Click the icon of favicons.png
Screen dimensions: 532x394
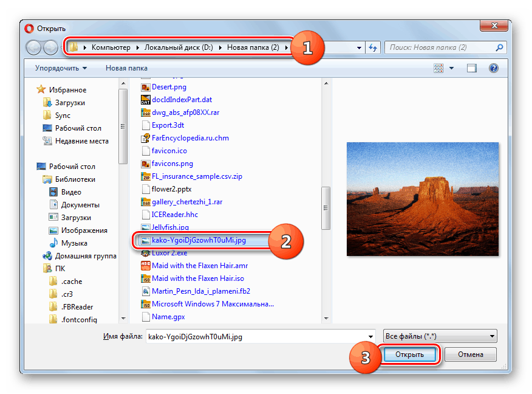[146, 164]
